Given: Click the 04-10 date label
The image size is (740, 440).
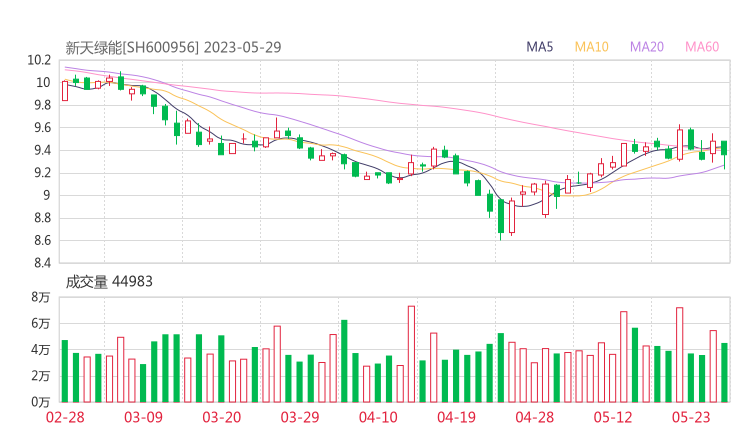Looking at the screenshot, I should [378, 417].
